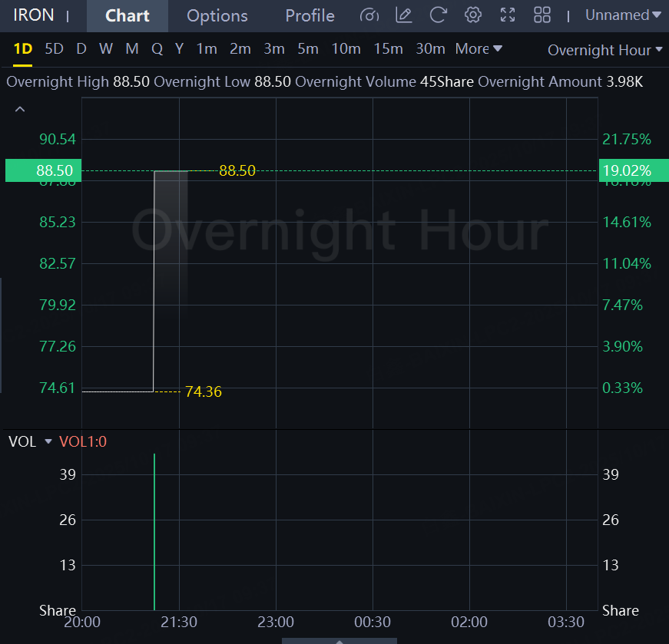This screenshot has width=669, height=644.
Task: Expand the bottom panel handle arrow
Action: pos(339,640)
